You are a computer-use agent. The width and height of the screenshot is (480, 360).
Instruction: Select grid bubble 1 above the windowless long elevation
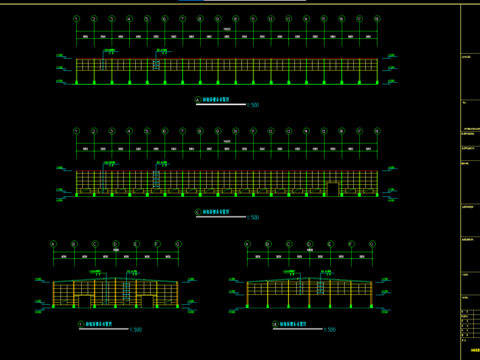77,19
